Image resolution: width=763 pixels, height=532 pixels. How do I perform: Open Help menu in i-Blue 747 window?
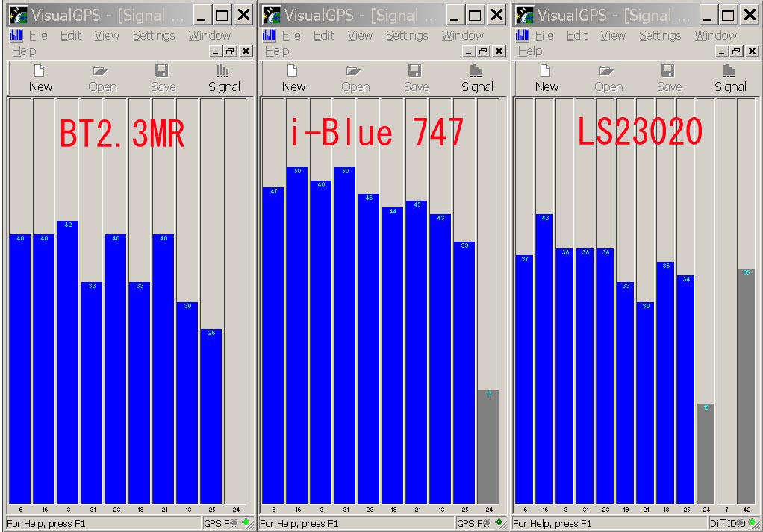(x=277, y=51)
